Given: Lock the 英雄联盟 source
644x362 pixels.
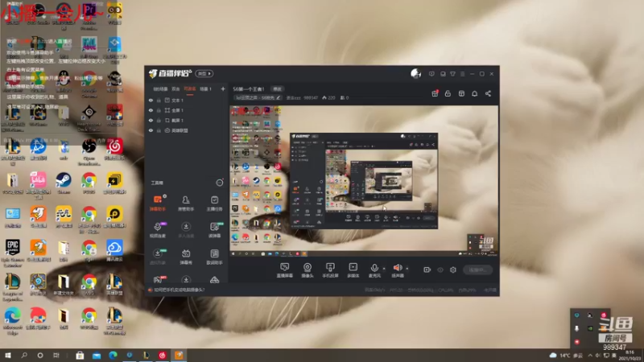Looking at the screenshot, I should coord(159,130).
